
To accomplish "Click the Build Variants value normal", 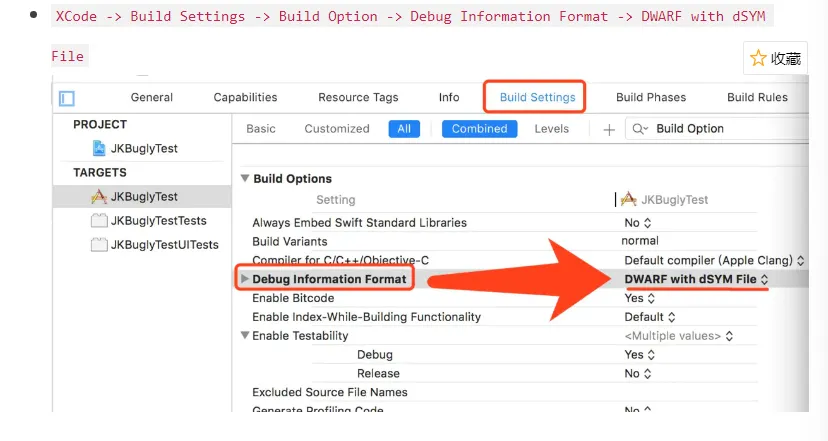I will click(x=640, y=241).
